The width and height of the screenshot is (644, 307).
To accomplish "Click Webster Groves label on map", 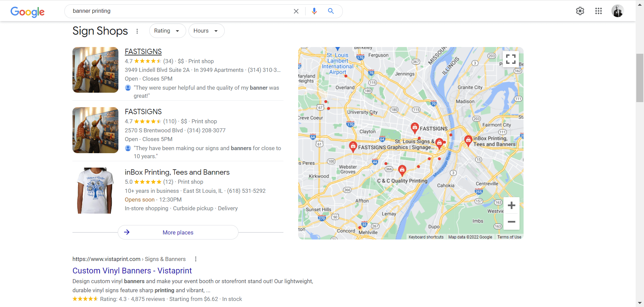I will pos(348,169).
